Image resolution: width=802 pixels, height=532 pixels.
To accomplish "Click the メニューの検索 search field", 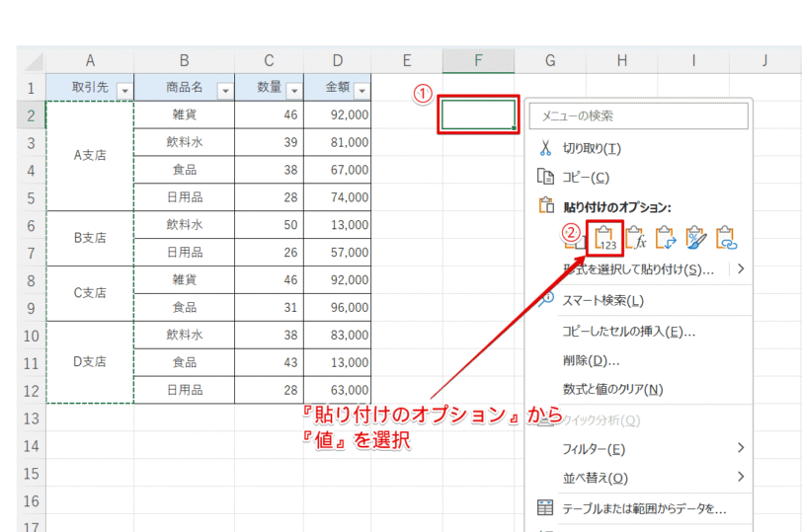I will tap(638, 116).
